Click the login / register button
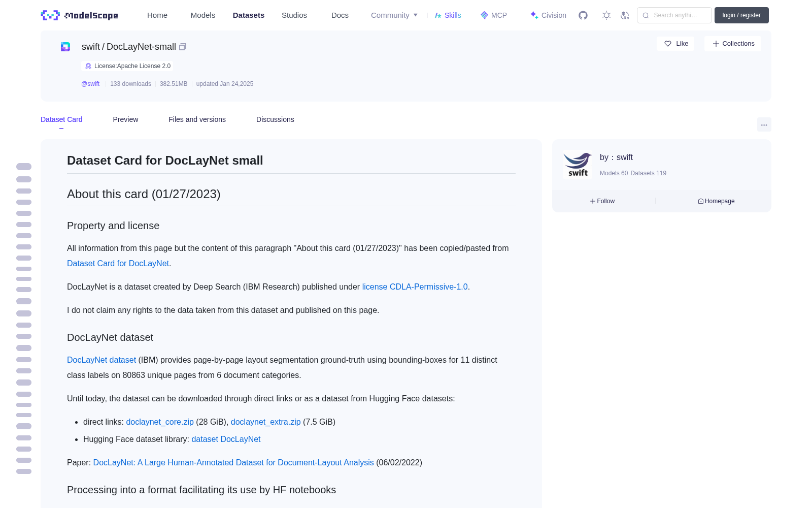 (x=741, y=15)
